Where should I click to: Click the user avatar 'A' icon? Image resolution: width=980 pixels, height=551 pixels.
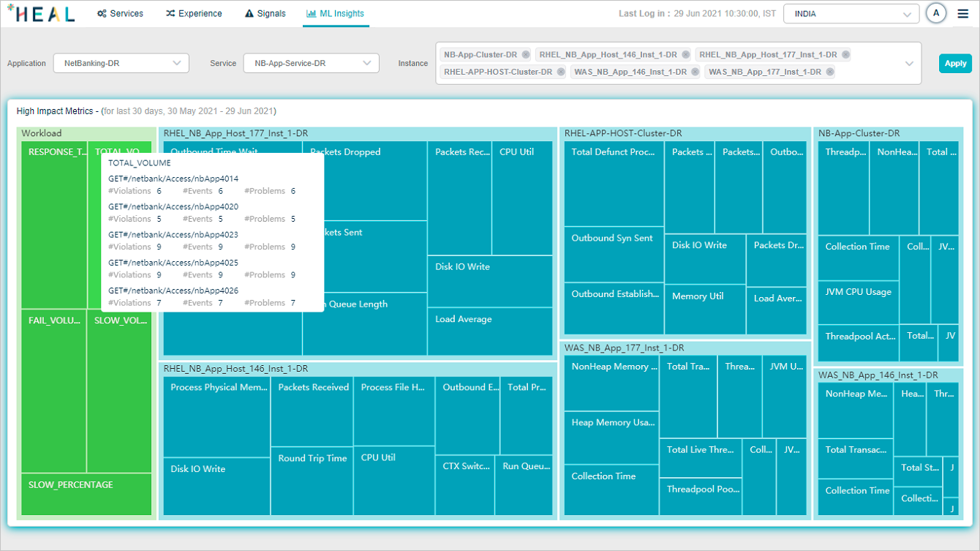pyautogui.click(x=935, y=13)
